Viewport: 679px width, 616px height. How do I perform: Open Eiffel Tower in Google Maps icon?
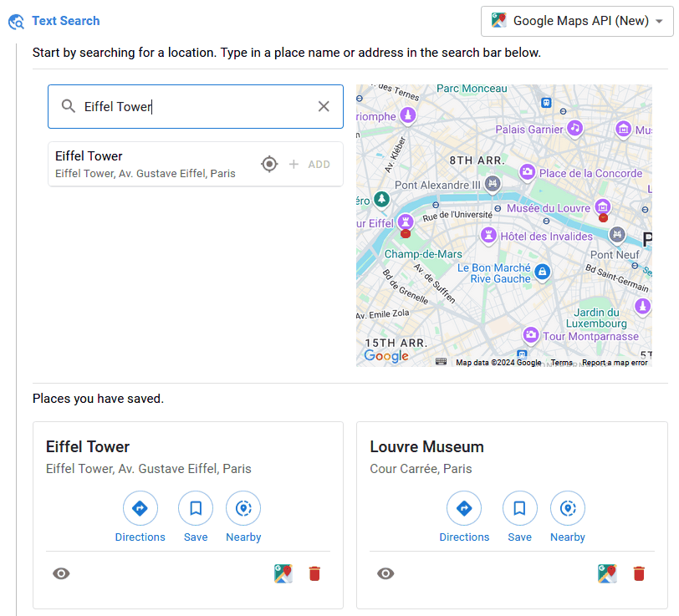click(x=283, y=573)
